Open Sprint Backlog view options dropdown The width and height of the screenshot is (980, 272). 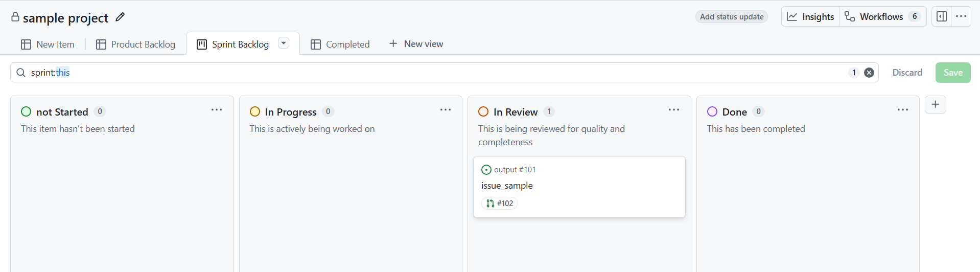pos(284,43)
